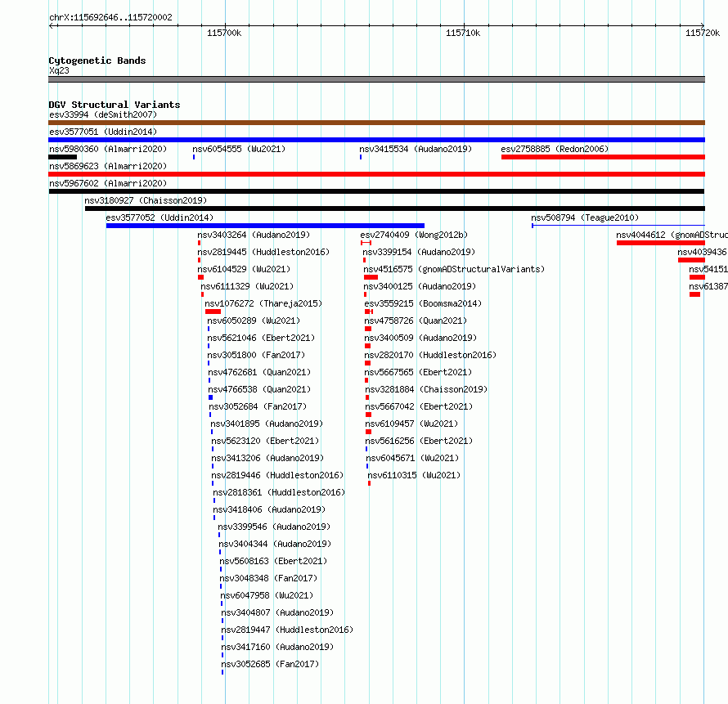Viewport: 728px width, 704px height.
Task: Click nsv3404344 (Audano2019) label
Action: (x=275, y=544)
